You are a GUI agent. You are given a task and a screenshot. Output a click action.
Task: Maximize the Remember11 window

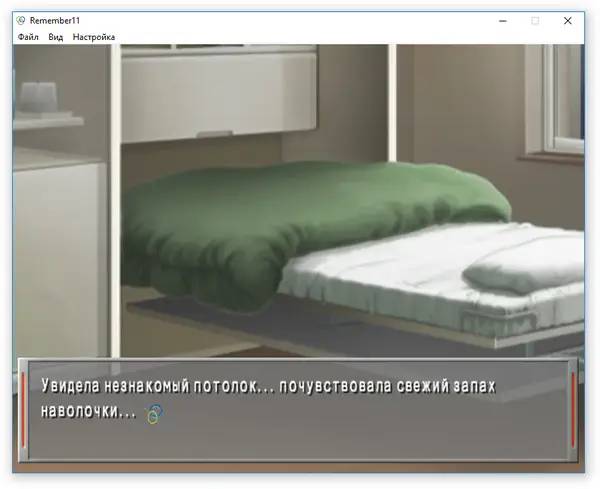pos(535,20)
